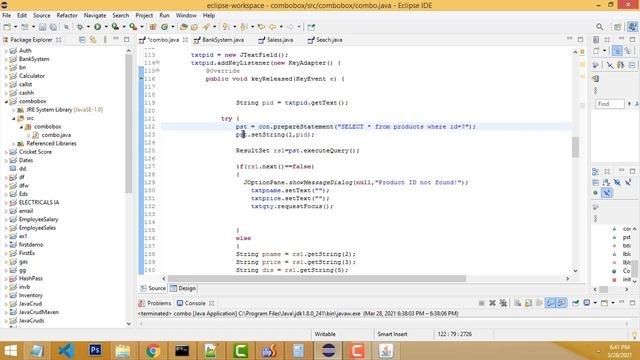Click the horizontal editor scrollbar
640x360 pixels.
tap(317, 278)
